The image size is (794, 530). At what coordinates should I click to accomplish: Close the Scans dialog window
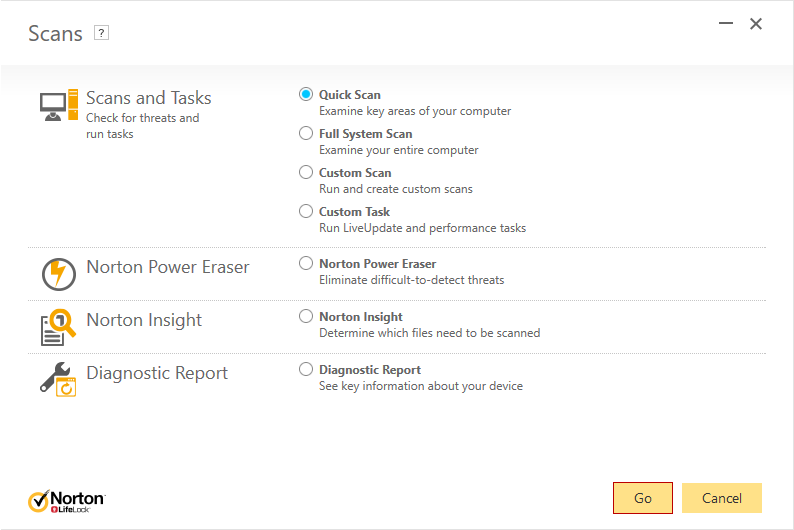(756, 24)
